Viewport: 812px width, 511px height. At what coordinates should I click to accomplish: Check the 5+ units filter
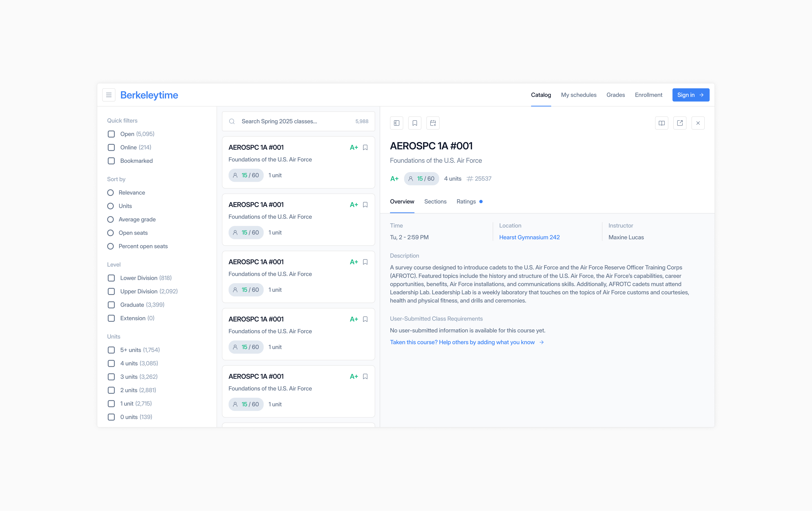pos(111,350)
